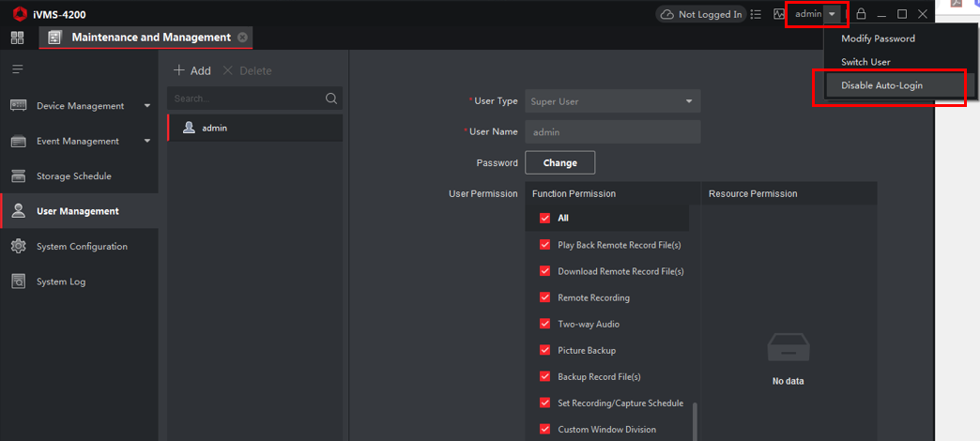The width and height of the screenshot is (980, 441).
Task: Close the Maintenance and Management tab
Action: (x=242, y=38)
